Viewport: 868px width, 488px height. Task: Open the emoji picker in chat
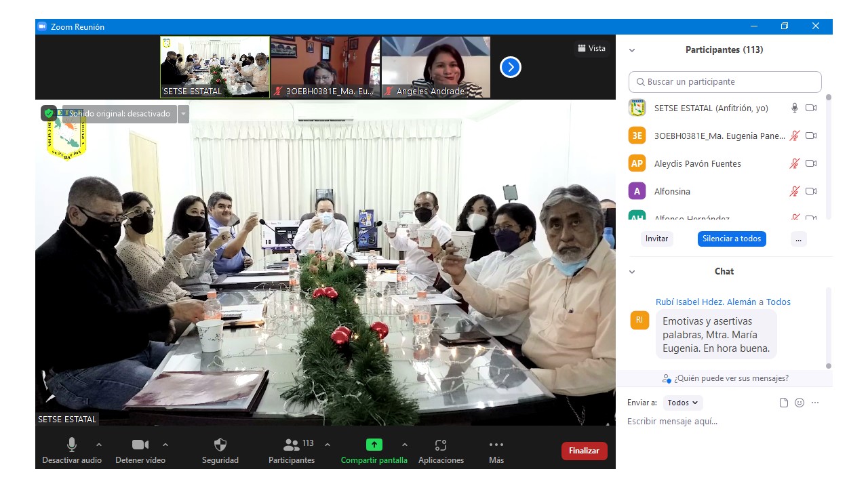pyautogui.click(x=800, y=403)
